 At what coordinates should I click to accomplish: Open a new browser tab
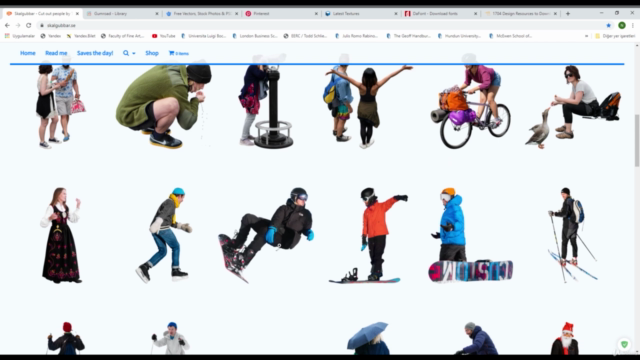568,13
